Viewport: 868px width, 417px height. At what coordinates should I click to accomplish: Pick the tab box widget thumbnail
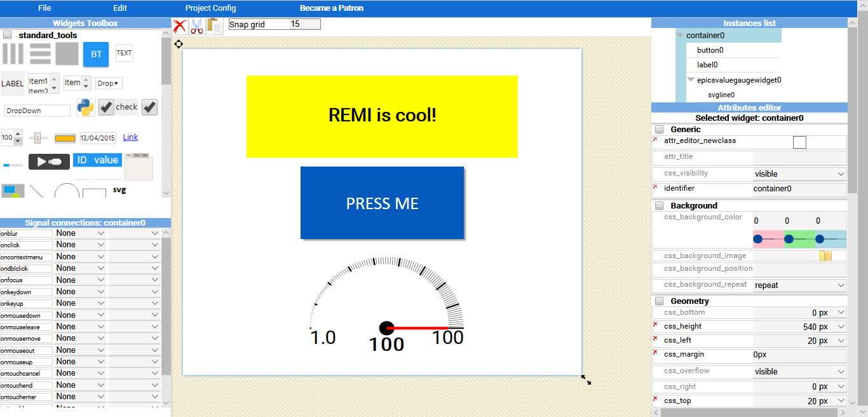coord(139,167)
